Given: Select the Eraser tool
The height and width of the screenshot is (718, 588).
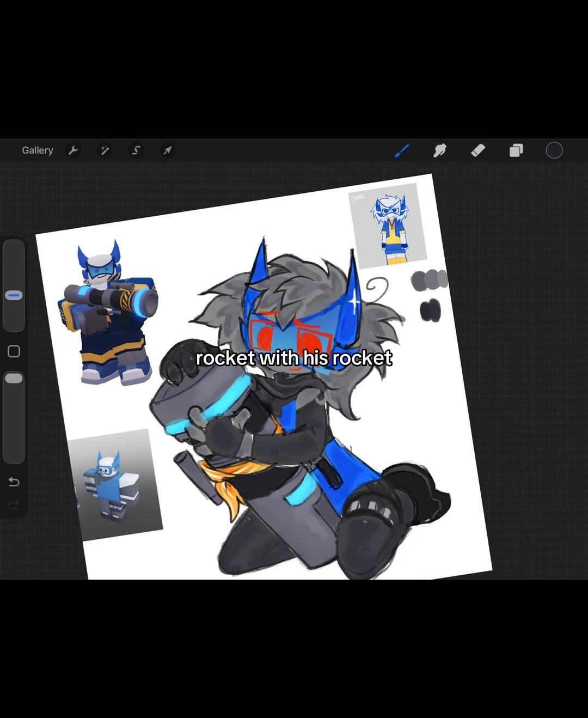Looking at the screenshot, I should click(478, 150).
